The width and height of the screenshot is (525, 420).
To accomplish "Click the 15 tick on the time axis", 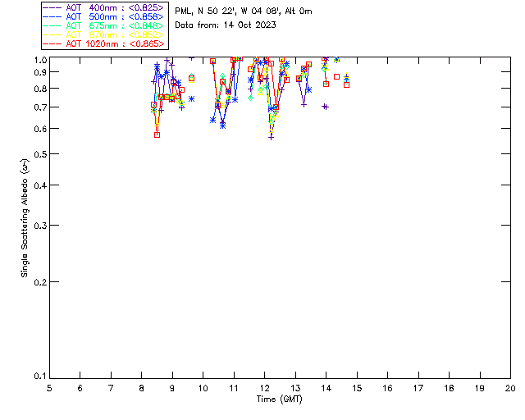I will [357, 388].
